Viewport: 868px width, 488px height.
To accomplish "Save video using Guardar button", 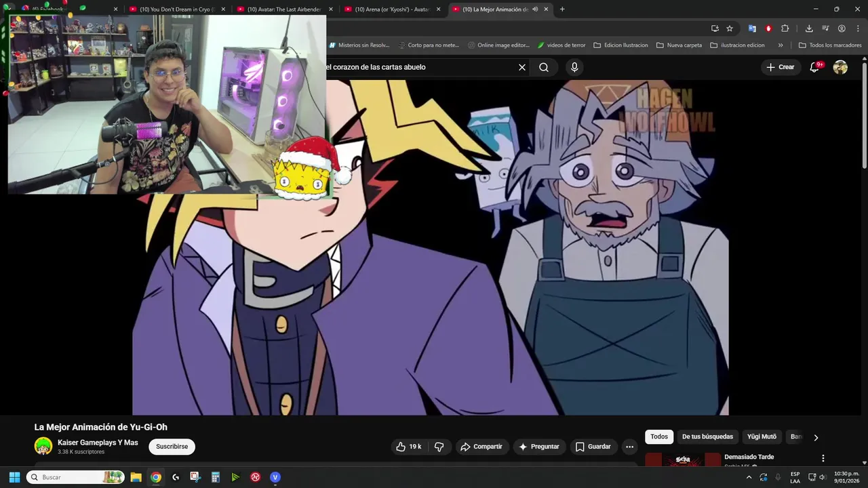I will tap(593, 447).
